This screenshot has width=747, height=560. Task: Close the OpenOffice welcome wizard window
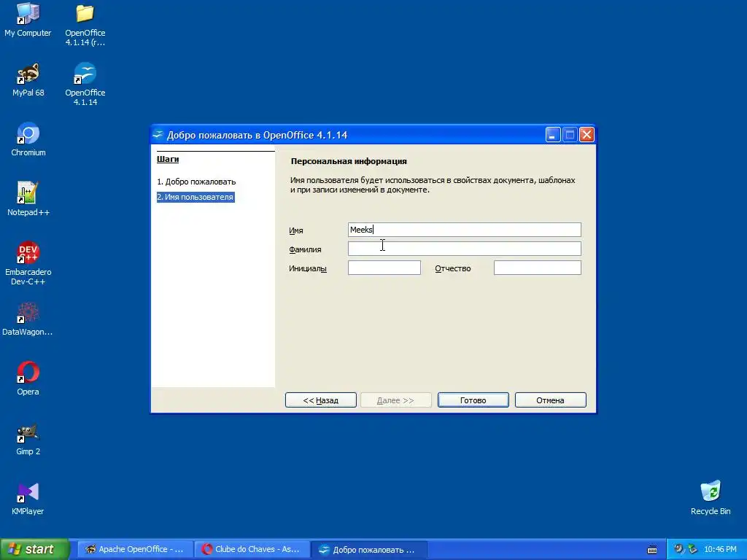point(587,135)
